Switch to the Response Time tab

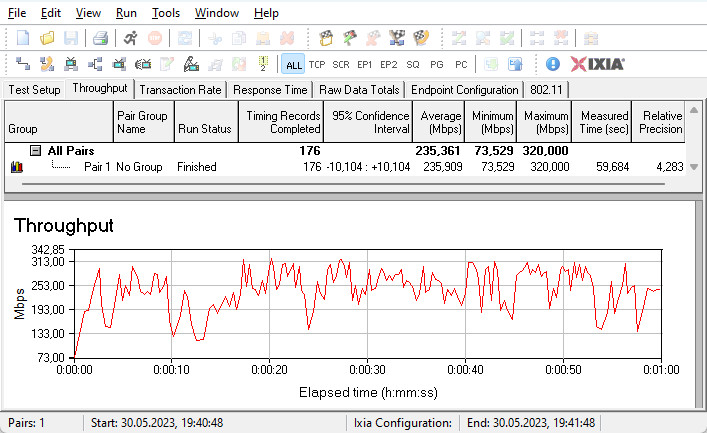(x=270, y=90)
